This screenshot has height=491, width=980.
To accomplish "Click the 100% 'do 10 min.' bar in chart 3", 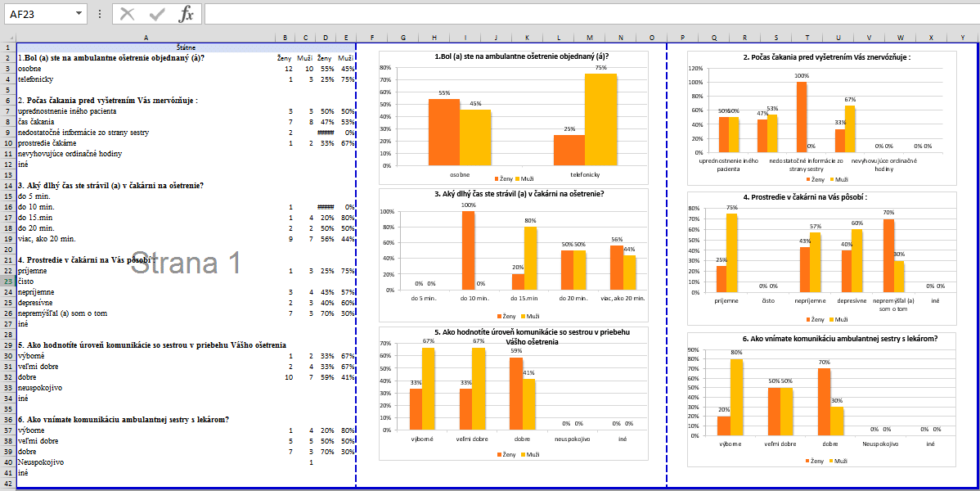I will 468,250.
